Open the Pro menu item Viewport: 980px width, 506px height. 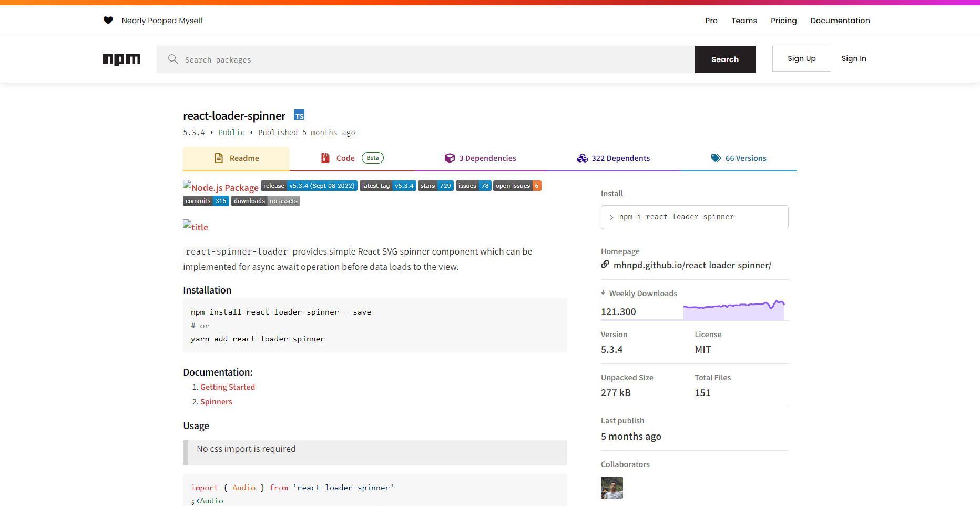click(x=711, y=21)
